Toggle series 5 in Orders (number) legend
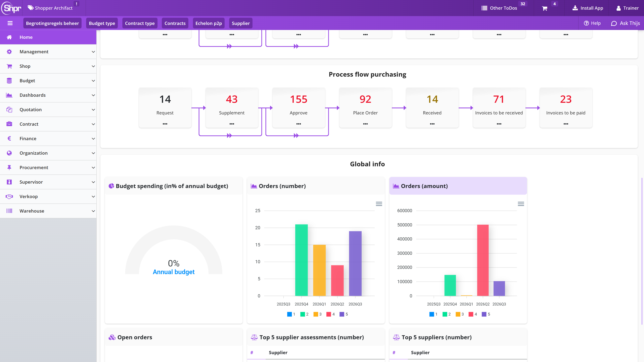The image size is (644, 362). (344, 314)
